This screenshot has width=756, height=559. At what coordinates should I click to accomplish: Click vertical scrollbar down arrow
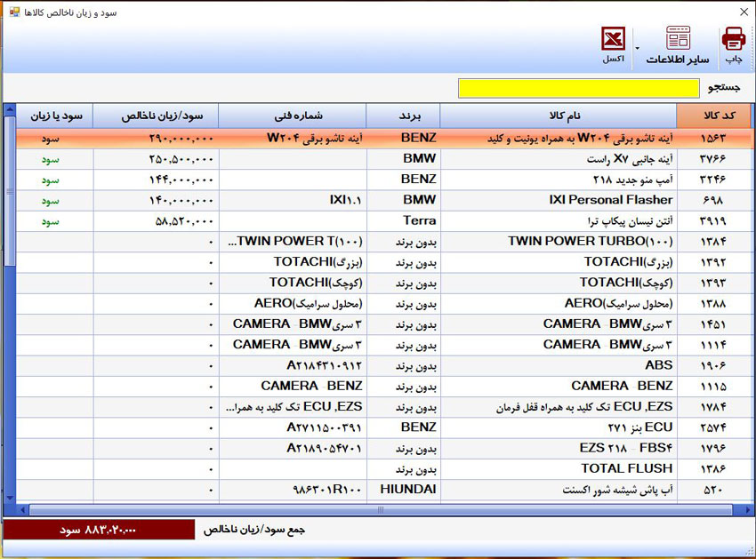(x=9, y=498)
